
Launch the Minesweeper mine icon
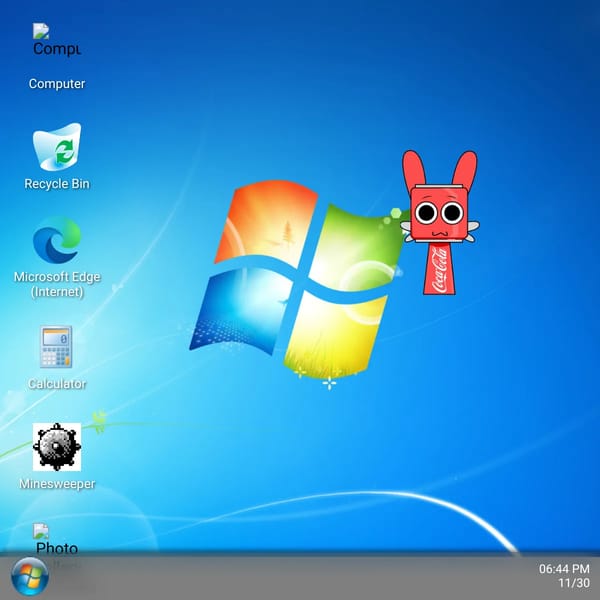pyautogui.click(x=57, y=447)
